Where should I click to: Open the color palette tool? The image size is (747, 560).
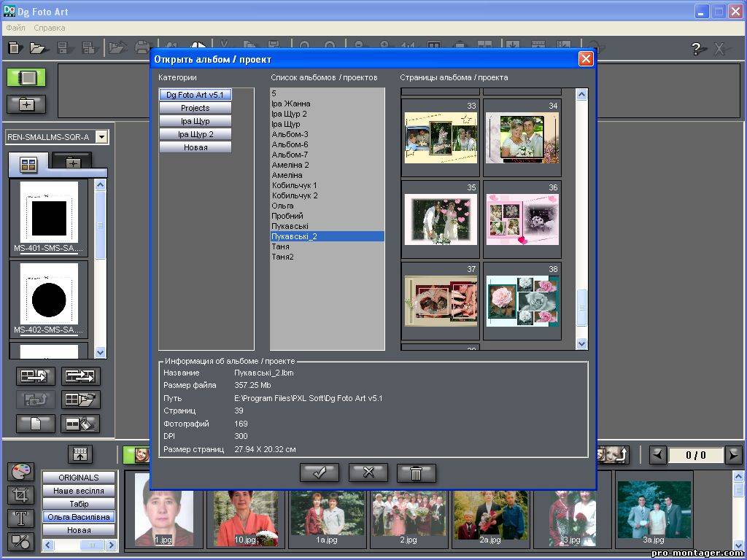[20, 472]
